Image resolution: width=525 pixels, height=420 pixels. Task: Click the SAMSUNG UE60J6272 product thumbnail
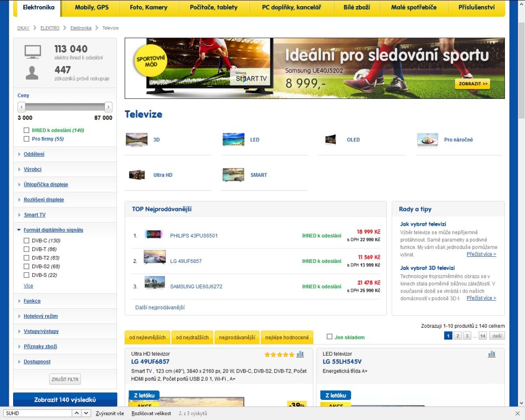[155, 283]
